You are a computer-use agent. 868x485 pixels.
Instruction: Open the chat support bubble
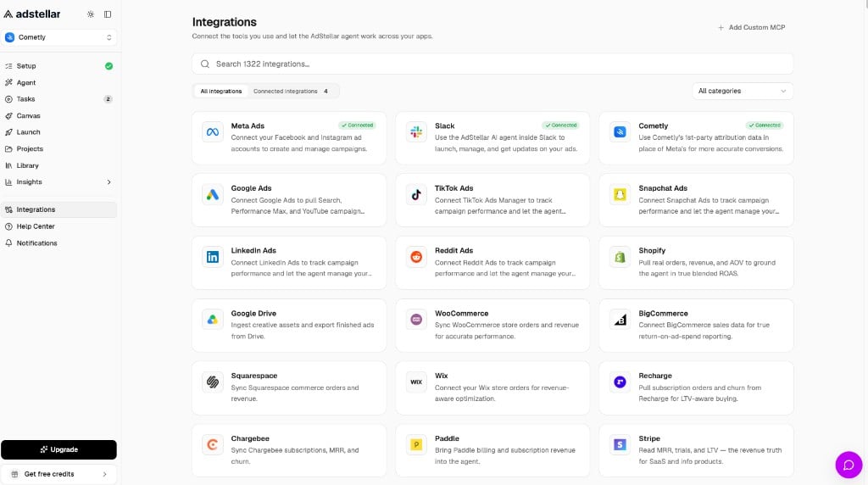coord(849,465)
